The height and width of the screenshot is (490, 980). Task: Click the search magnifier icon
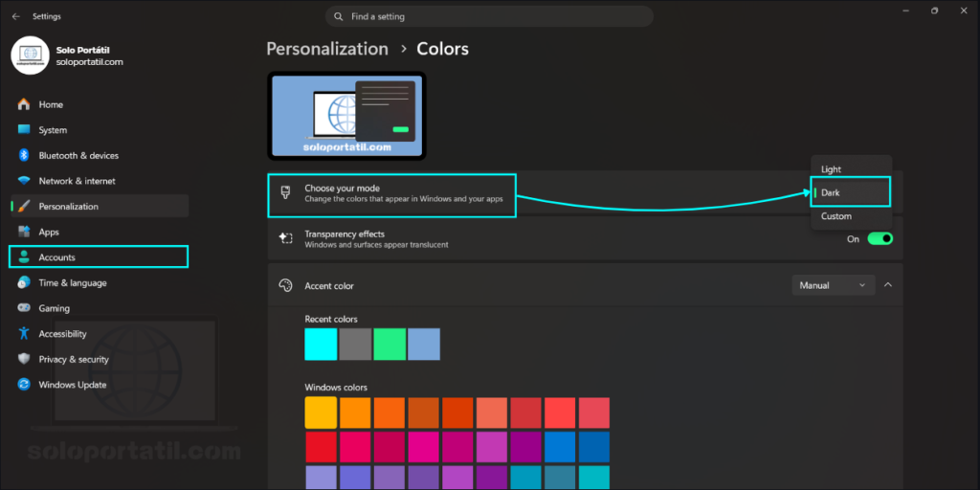pos(338,17)
